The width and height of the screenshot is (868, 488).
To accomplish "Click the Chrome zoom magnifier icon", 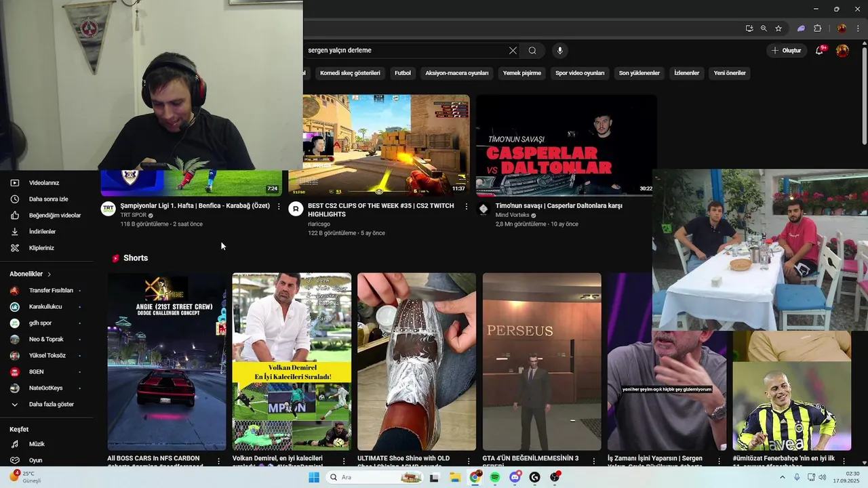I will [x=764, y=28].
